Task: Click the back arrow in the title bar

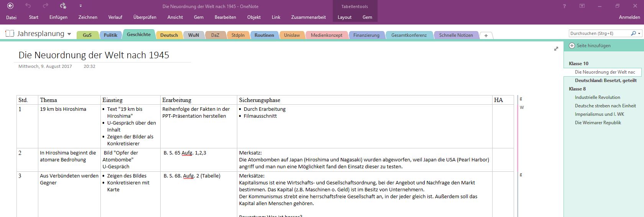Action: pyautogui.click(x=10, y=6)
